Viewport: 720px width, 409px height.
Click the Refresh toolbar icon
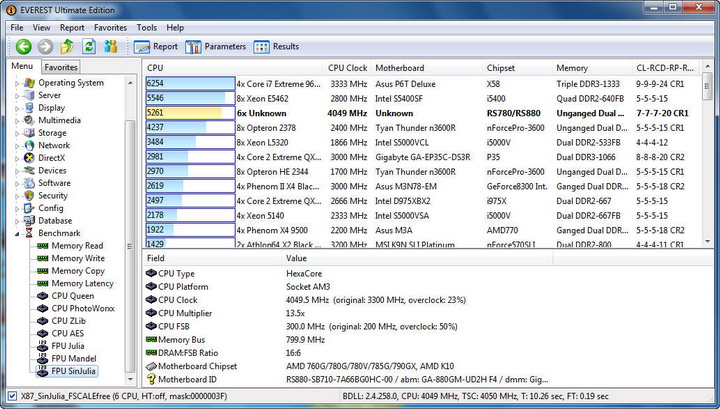click(89, 46)
